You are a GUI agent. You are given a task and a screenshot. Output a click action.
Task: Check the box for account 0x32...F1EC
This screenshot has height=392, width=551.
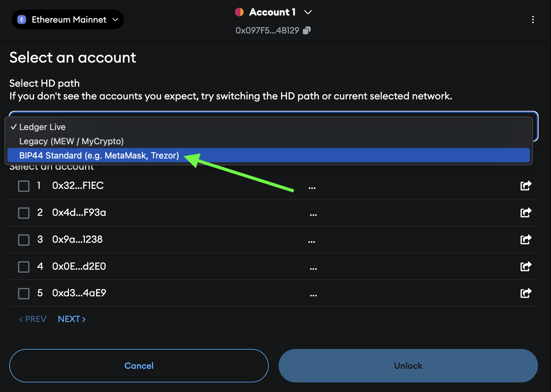24,186
